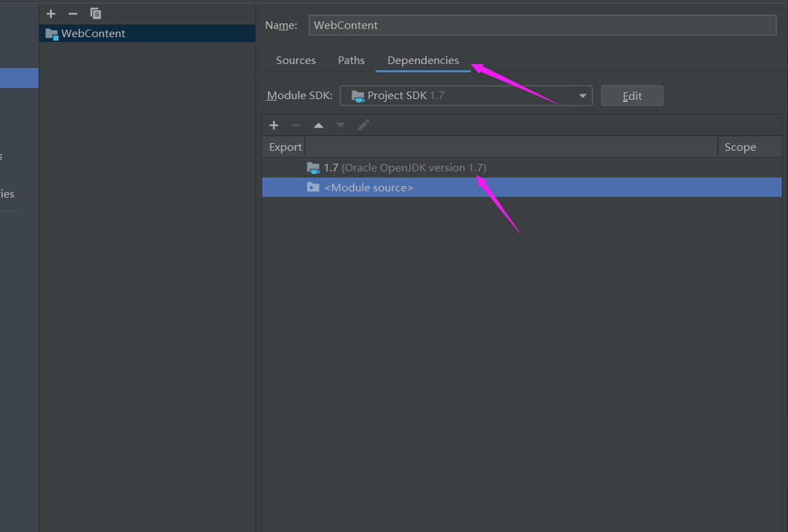Edit the module Name field

542,25
